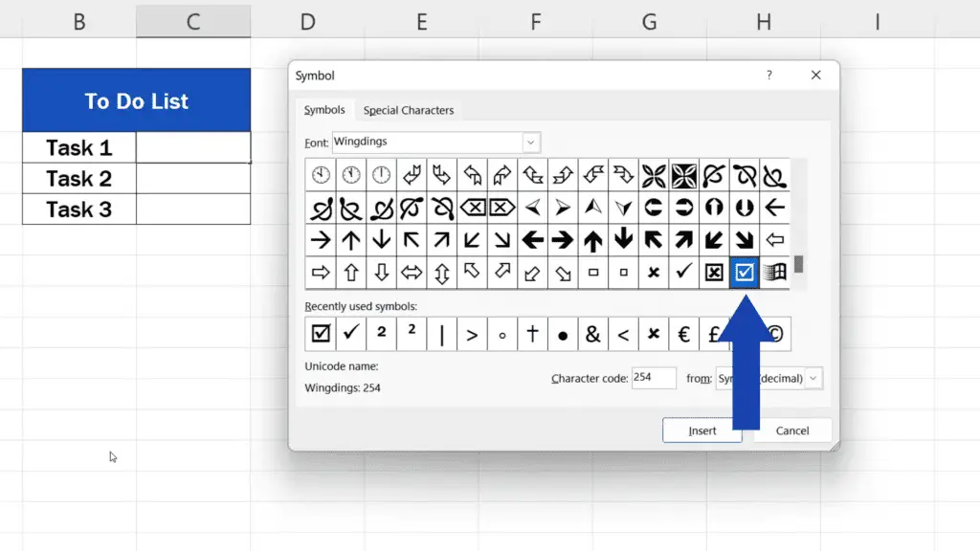Viewport: 980px width, 551px height.
Task: Select the boxed X symbol in the grid
Action: (714, 273)
